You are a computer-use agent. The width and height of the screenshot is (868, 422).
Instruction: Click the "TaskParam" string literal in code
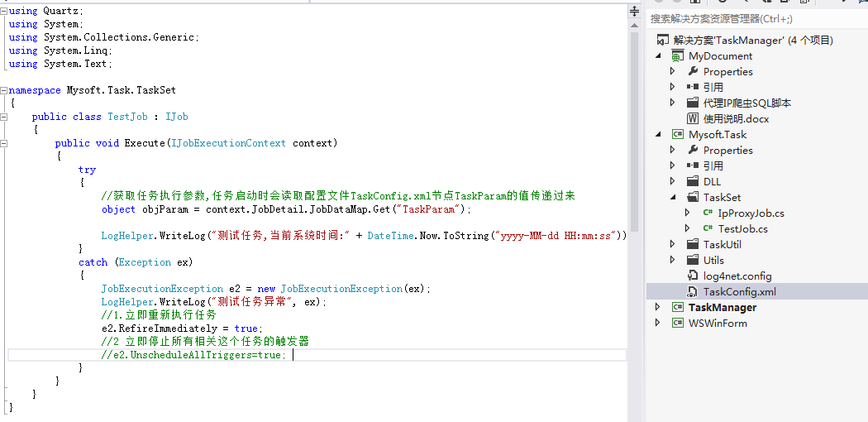click(431, 209)
